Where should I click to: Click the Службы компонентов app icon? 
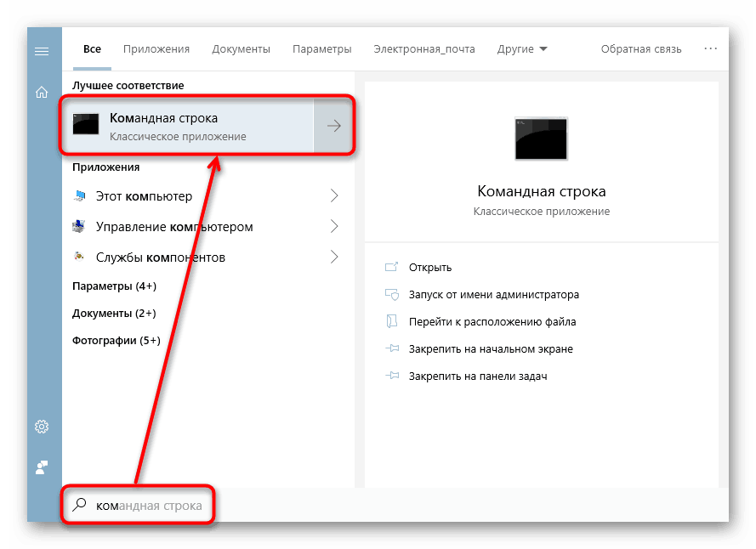pos(79,257)
